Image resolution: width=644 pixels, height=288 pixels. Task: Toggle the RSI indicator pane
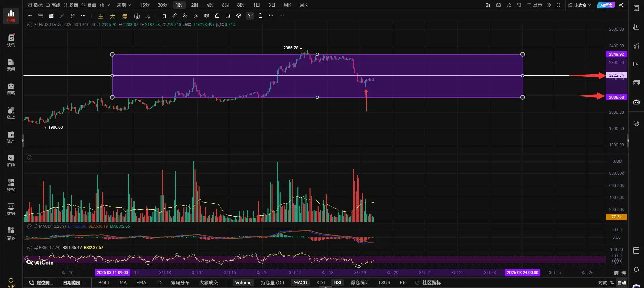coord(337,283)
